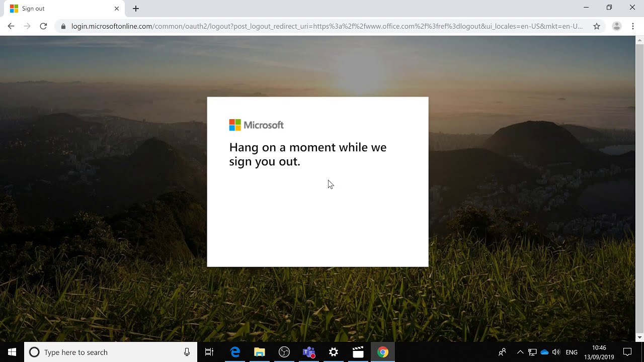Restore down the Chrome window
Viewport: 644px width, 362px height.
pyautogui.click(x=609, y=8)
